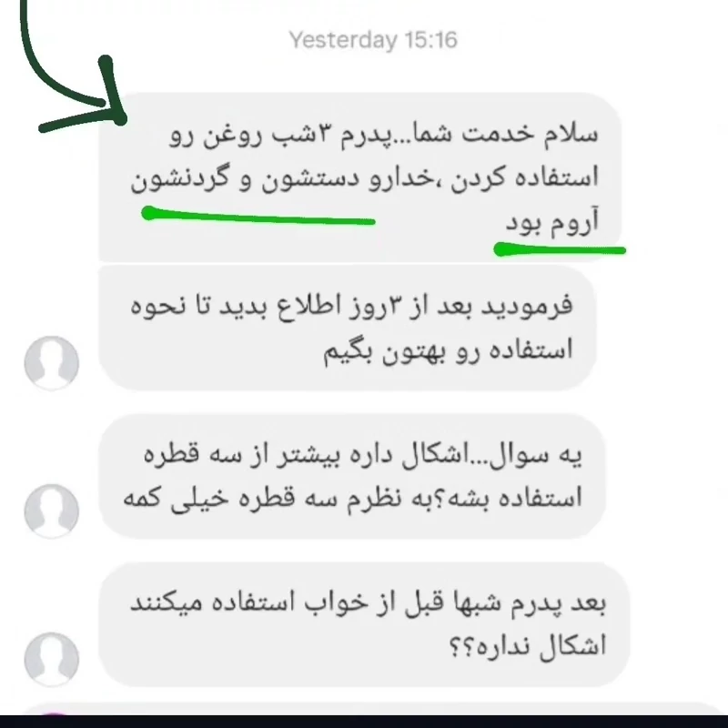
Task: Select the message starting with سلام خدمت شما
Action: pyautogui.click(x=360, y=177)
